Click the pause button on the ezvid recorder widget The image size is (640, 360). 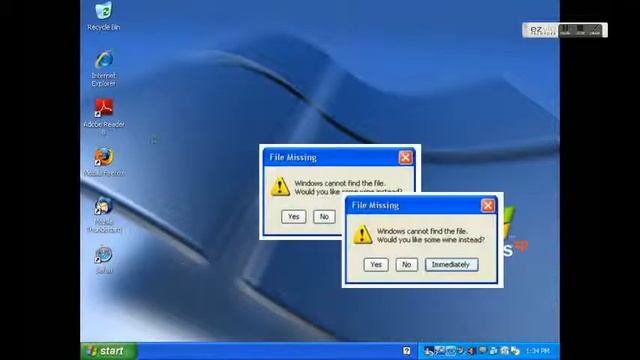pos(565,30)
